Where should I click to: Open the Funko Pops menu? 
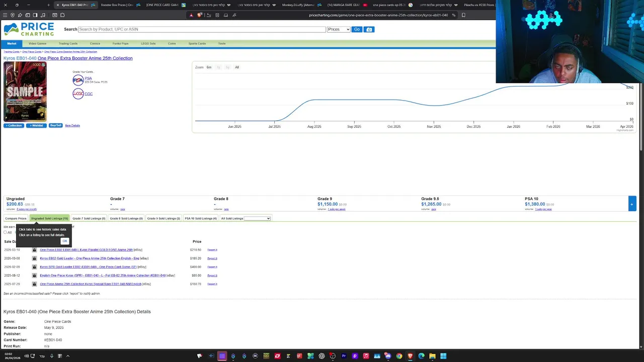tap(120, 43)
